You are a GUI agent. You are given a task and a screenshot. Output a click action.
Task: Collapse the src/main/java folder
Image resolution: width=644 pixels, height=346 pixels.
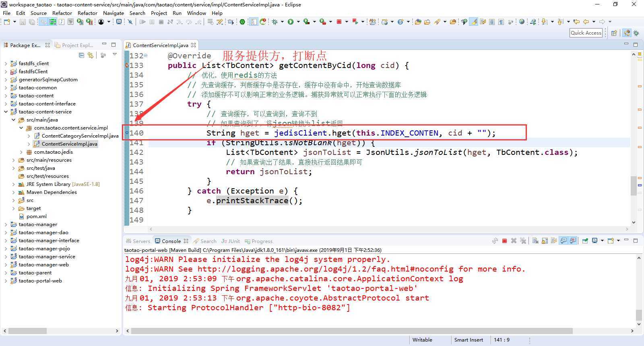(13, 119)
